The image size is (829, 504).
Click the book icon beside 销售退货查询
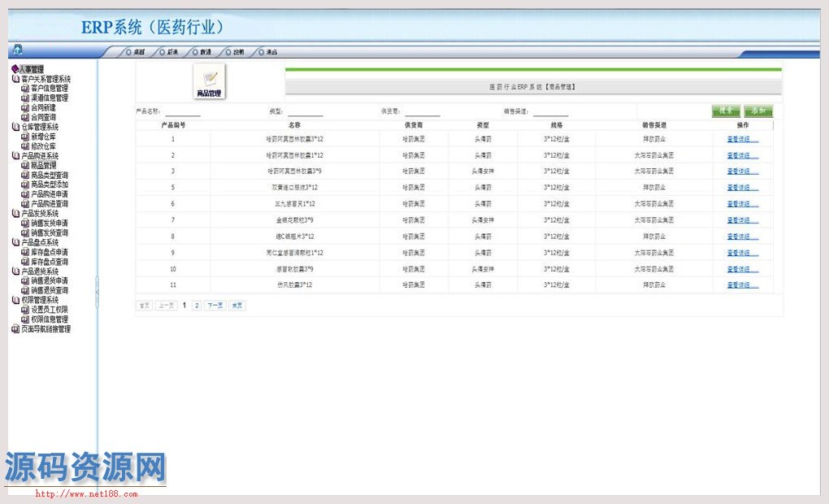(25, 290)
